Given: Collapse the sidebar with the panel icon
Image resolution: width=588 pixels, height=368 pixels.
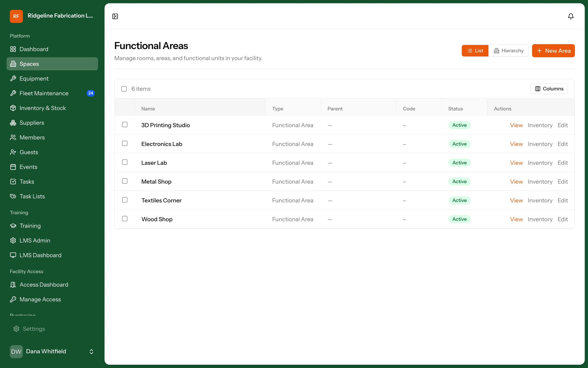Looking at the screenshot, I should pos(115,16).
